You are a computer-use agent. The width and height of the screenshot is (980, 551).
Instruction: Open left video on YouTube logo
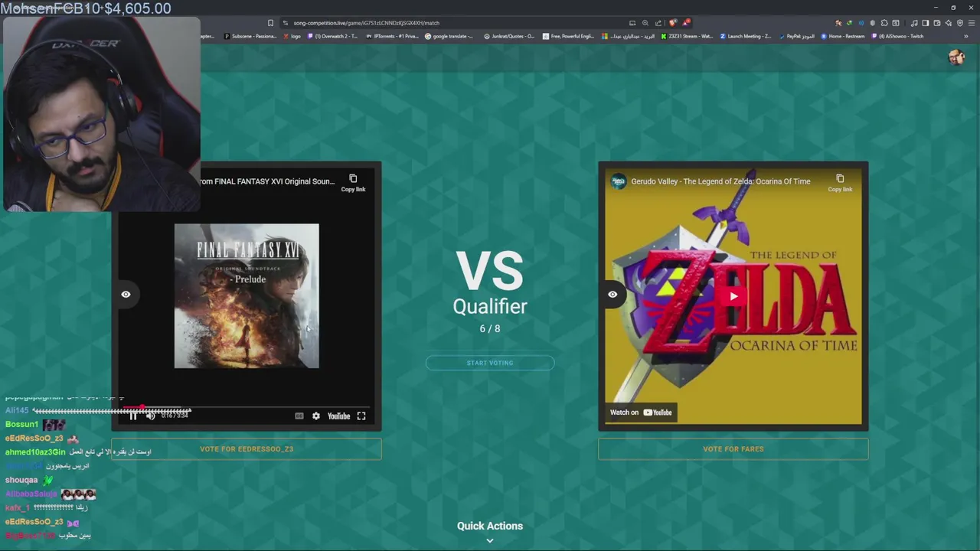pos(338,416)
